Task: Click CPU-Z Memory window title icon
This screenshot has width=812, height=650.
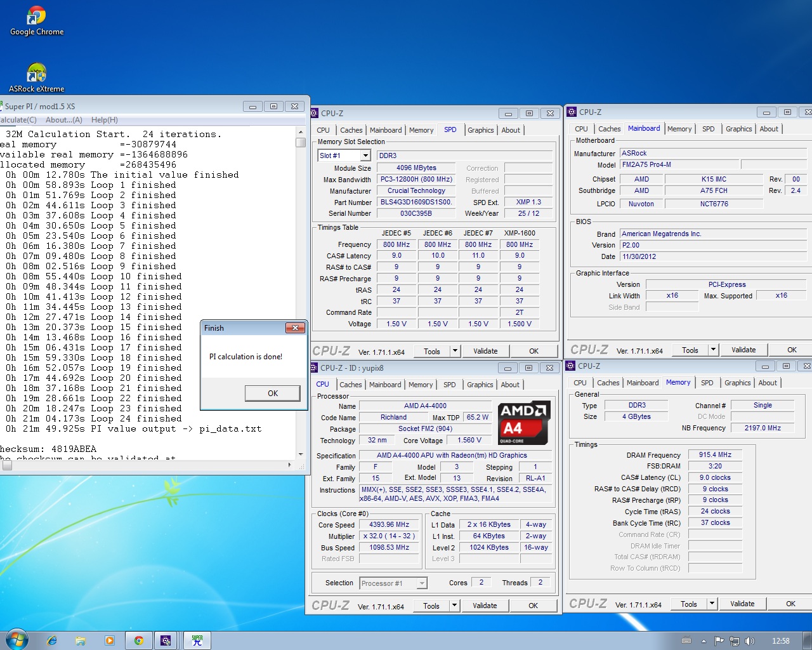Action: point(570,366)
